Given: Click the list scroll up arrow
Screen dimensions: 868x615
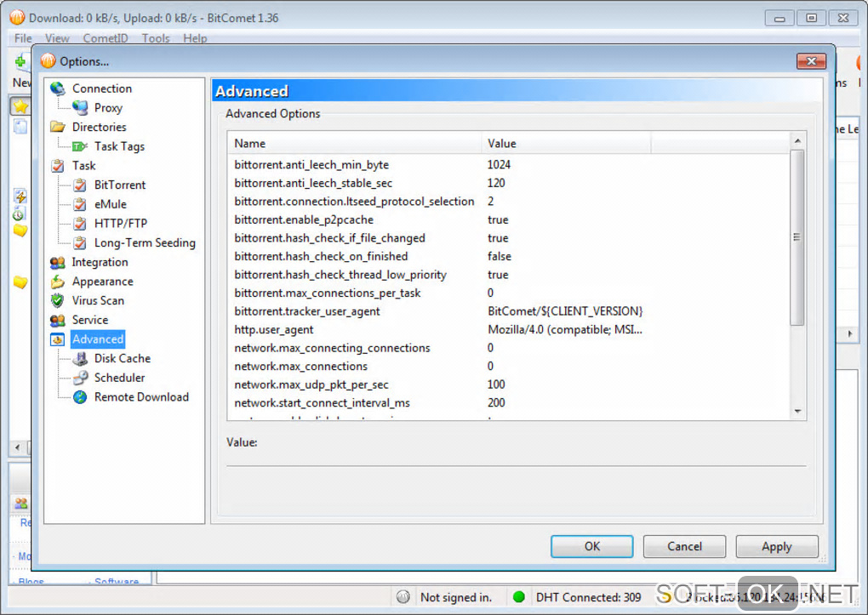Looking at the screenshot, I should tap(797, 140).
